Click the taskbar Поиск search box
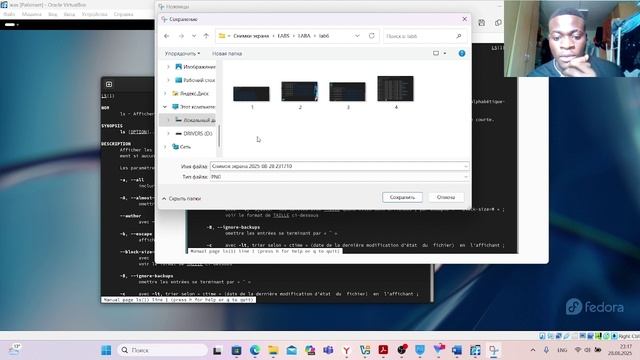The width and height of the screenshot is (640, 360). pyautogui.click(x=162, y=350)
